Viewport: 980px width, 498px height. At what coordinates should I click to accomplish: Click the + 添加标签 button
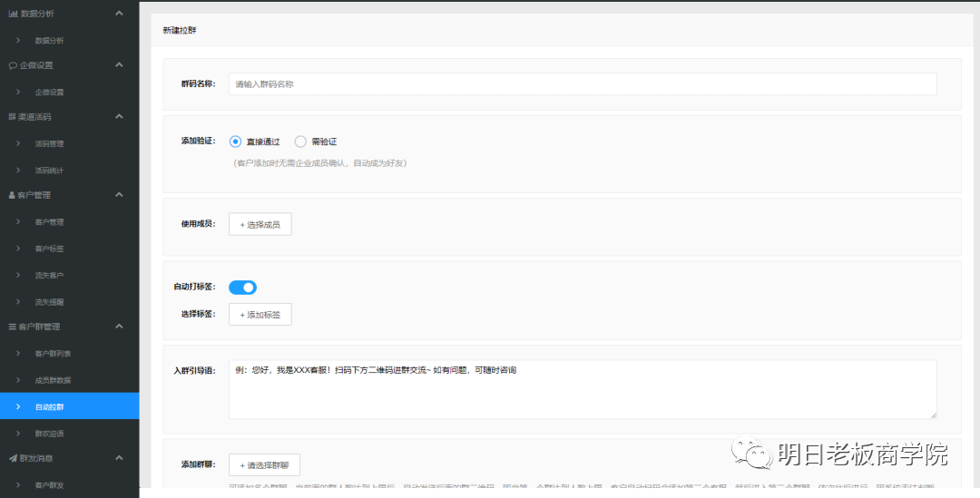click(260, 314)
